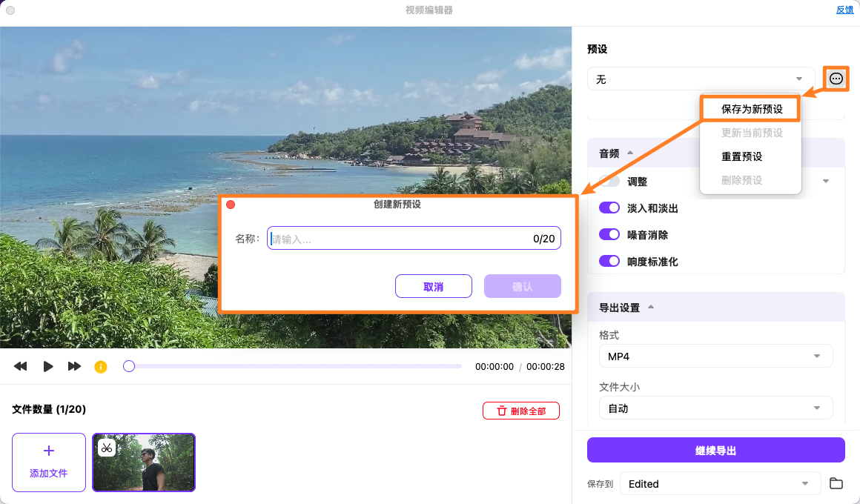
Task: Click the folder icon next to Edited
Action: click(x=836, y=483)
